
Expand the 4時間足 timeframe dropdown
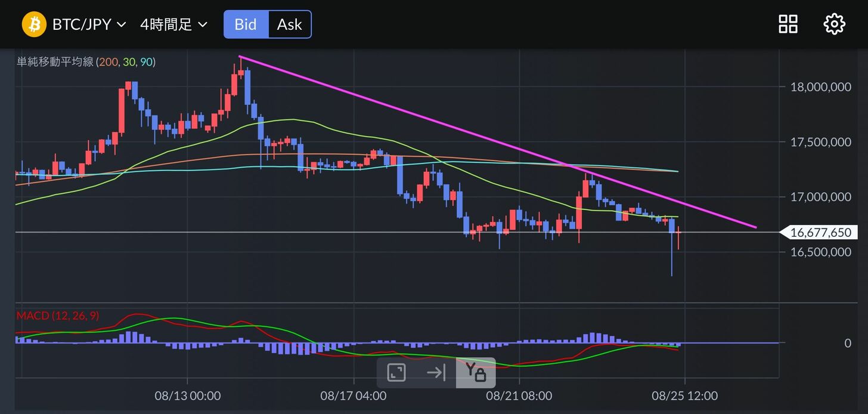click(x=173, y=24)
